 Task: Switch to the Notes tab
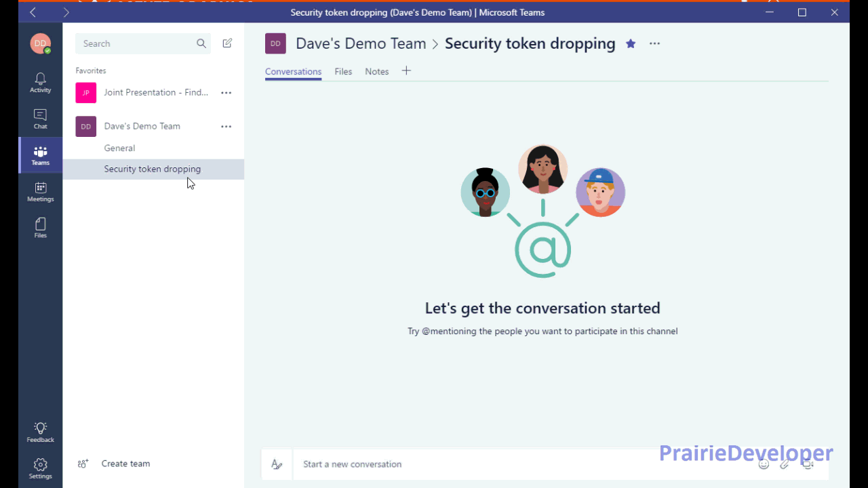coord(377,72)
